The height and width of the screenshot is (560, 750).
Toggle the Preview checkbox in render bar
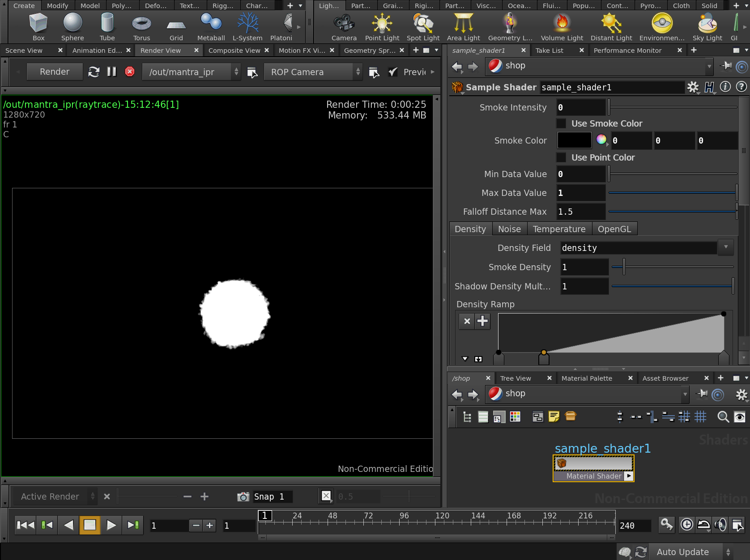click(x=392, y=72)
